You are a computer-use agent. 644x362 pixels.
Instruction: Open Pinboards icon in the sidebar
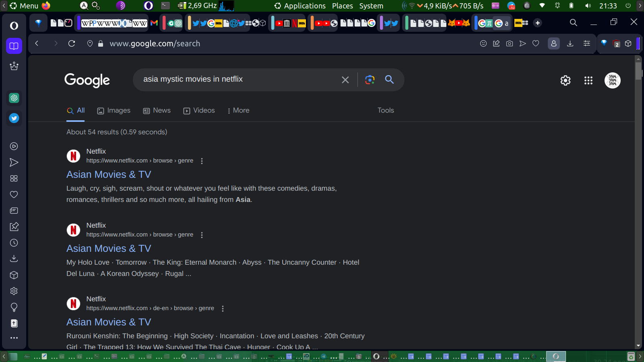[x=14, y=227]
